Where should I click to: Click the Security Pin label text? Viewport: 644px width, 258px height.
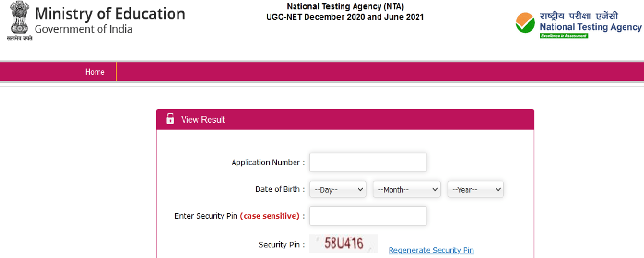pyautogui.click(x=282, y=245)
